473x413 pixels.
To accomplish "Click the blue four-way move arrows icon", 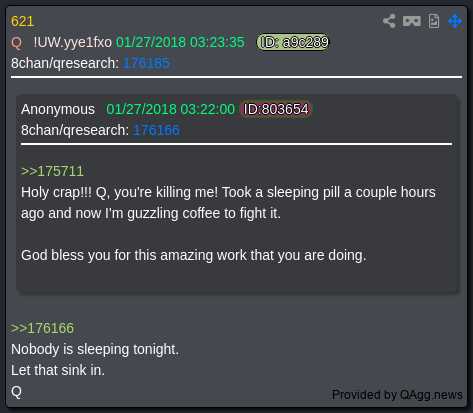I will coord(455,21).
